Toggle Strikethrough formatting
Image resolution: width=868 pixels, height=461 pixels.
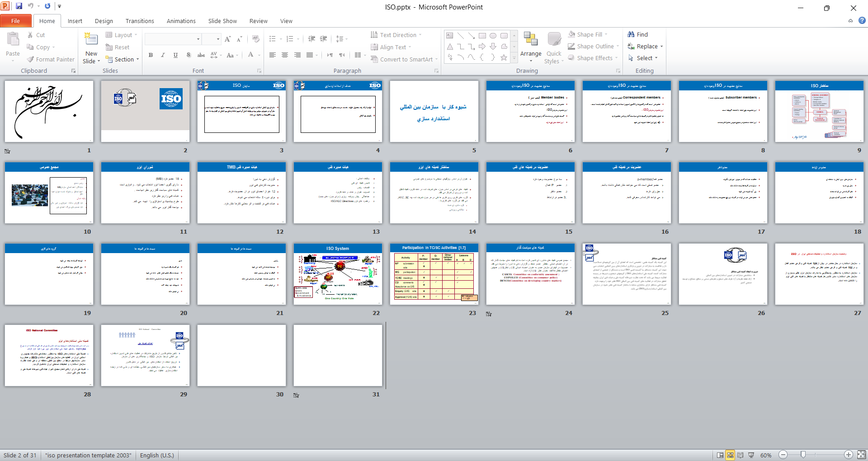pyautogui.click(x=201, y=55)
